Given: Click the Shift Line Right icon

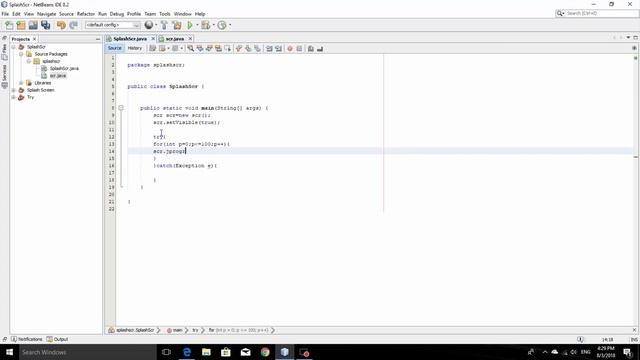Looking at the screenshot, I should pyautogui.click(x=278, y=49).
